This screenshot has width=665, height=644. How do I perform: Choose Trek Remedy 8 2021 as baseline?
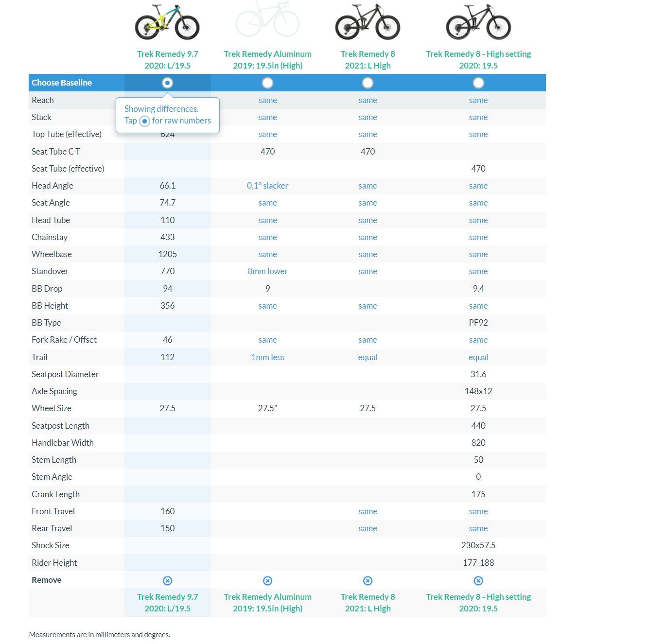367,83
